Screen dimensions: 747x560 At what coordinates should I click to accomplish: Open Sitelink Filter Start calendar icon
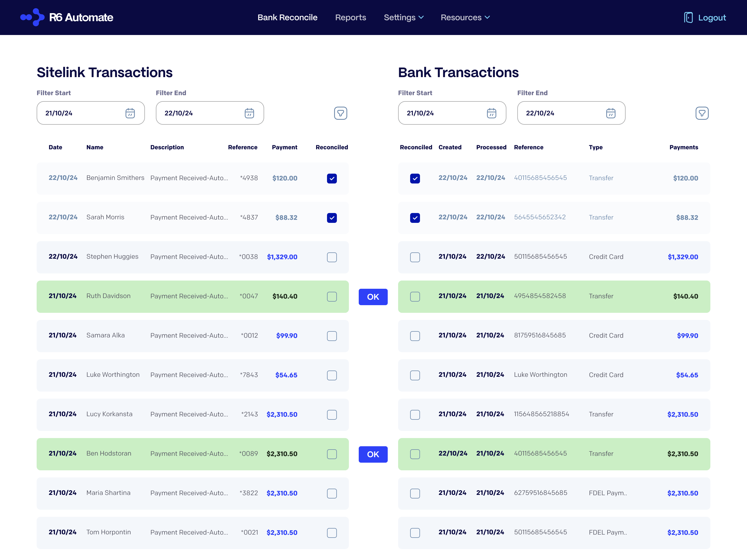point(130,113)
